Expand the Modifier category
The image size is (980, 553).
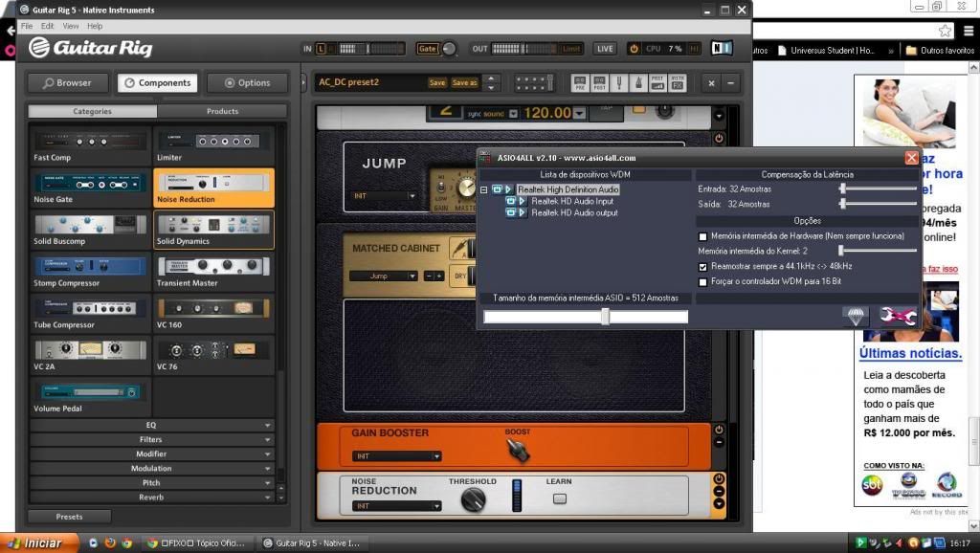point(152,453)
